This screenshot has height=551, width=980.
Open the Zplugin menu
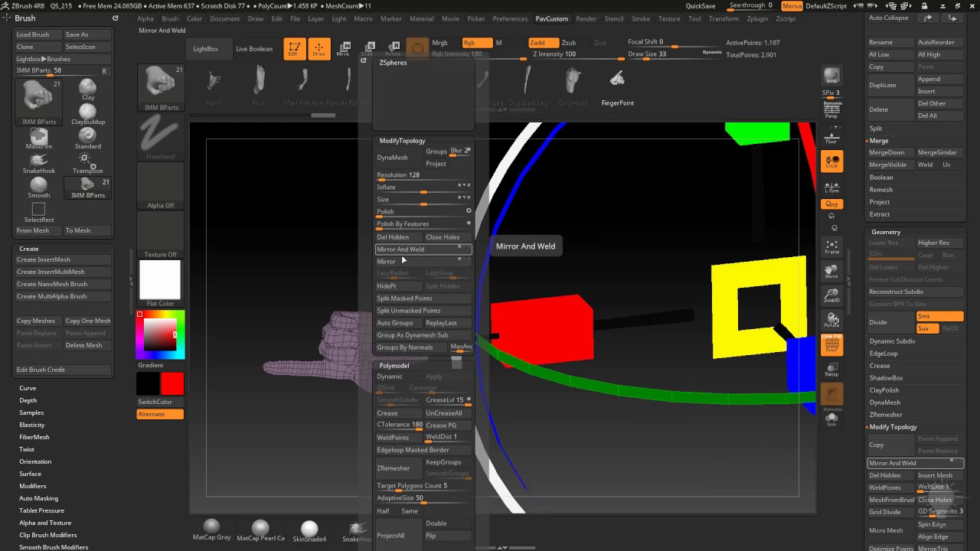(757, 18)
